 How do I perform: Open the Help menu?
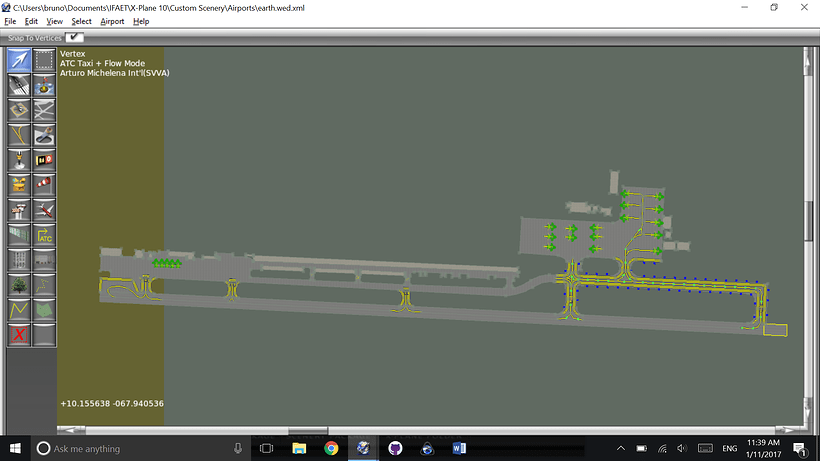[x=141, y=21]
